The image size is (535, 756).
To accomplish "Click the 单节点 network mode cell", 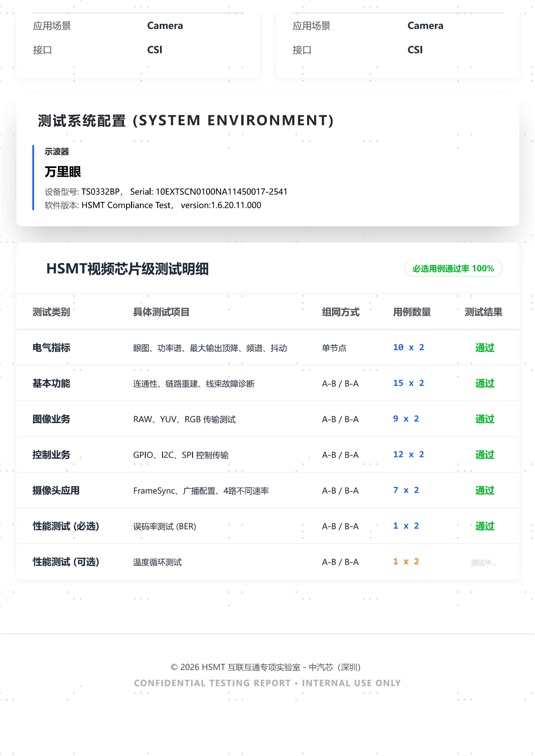I will [x=334, y=348].
